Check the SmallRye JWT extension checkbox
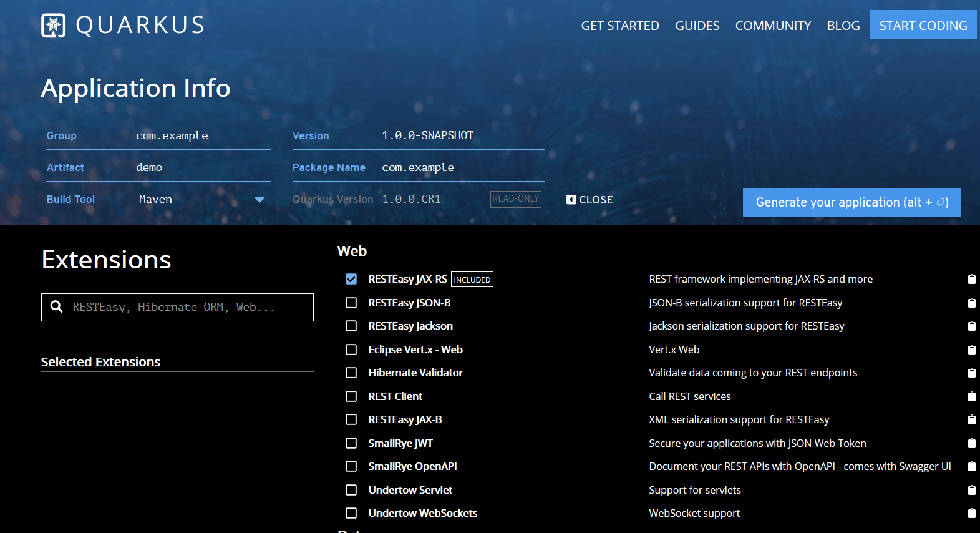This screenshot has width=980, height=533. pyautogui.click(x=351, y=443)
